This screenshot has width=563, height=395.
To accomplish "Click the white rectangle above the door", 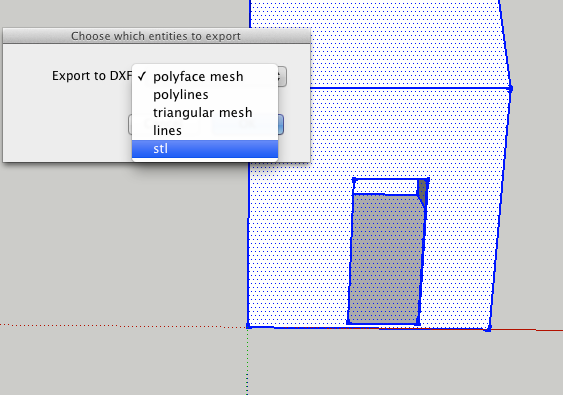I will click(385, 187).
